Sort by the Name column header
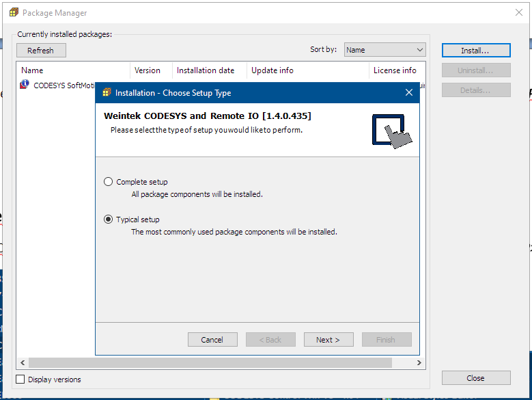Screen dimensions: 532x400 [73, 70]
